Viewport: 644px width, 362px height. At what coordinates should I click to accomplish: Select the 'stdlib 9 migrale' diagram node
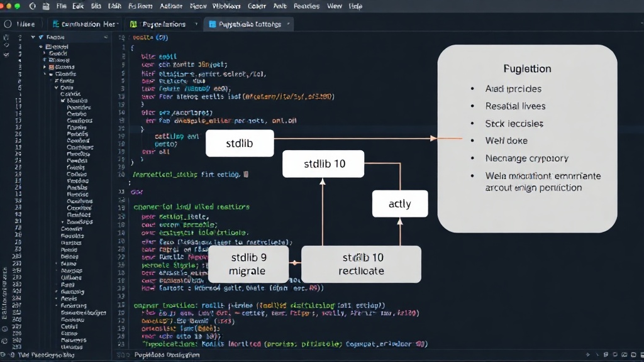point(248,265)
